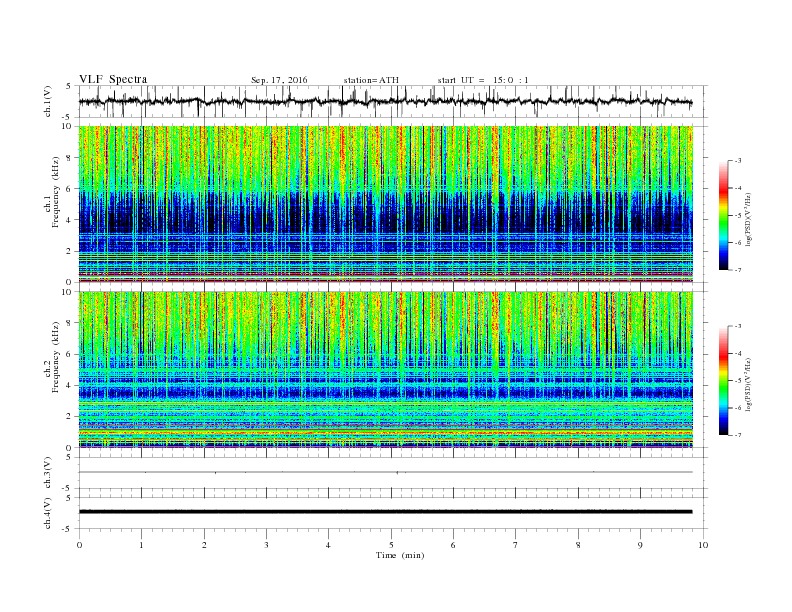Click the "station=ATH" header label
This screenshot has width=792, height=612.
tap(371, 80)
